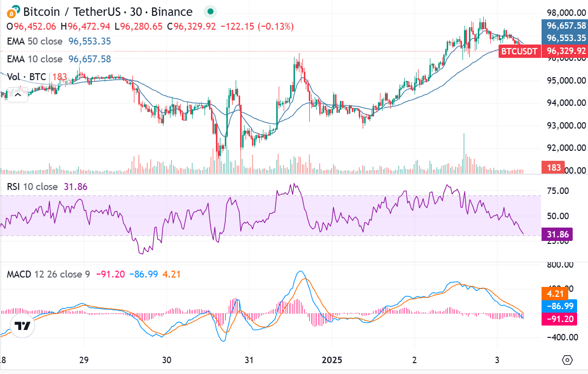The image size is (588, 374).
Task: Collapse the indicator legend using chevron button
Action: pos(18,95)
